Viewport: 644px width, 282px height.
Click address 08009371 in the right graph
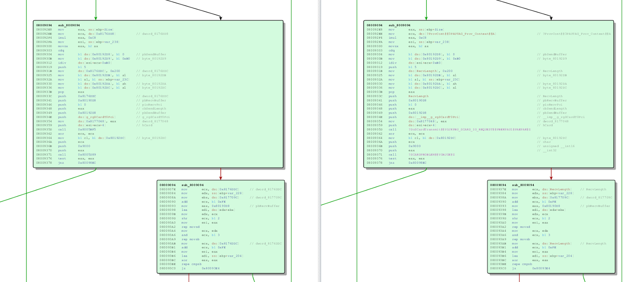tap(374, 154)
